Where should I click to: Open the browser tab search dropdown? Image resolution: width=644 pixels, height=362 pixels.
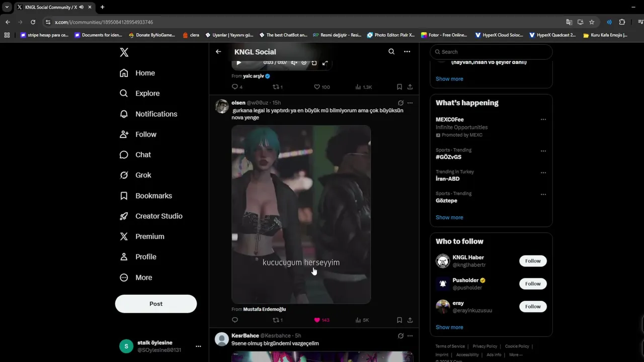click(x=7, y=7)
